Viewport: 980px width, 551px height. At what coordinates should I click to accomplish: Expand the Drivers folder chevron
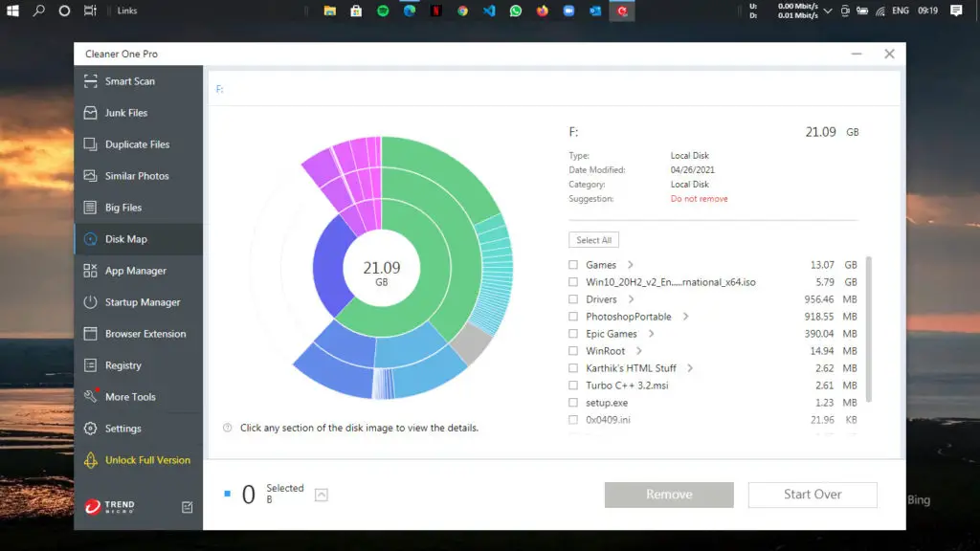pos(632,299)
